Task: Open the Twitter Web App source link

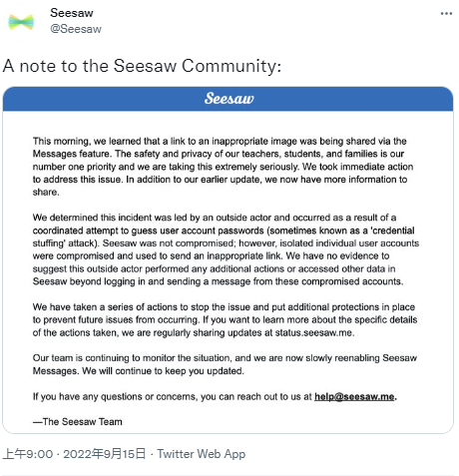Action: pyautogui.click(x=202, y=454)
